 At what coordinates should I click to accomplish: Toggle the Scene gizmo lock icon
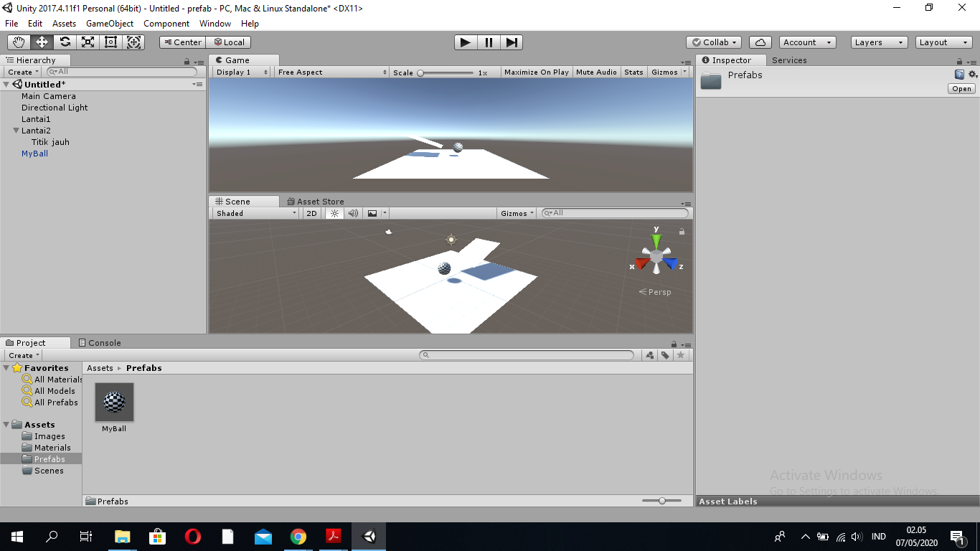pos(682,232)
